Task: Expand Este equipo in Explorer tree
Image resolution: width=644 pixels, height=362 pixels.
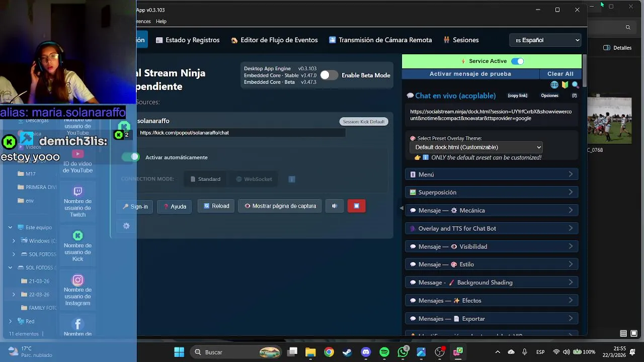Action: 10,227
